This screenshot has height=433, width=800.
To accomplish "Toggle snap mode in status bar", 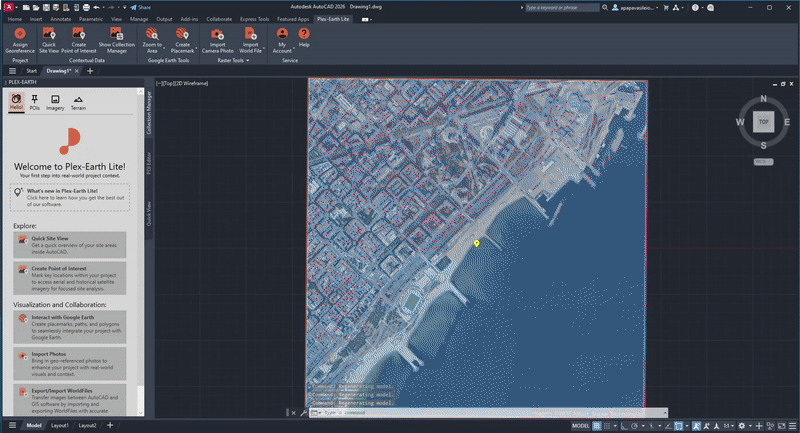I will [x=607, y=426].
